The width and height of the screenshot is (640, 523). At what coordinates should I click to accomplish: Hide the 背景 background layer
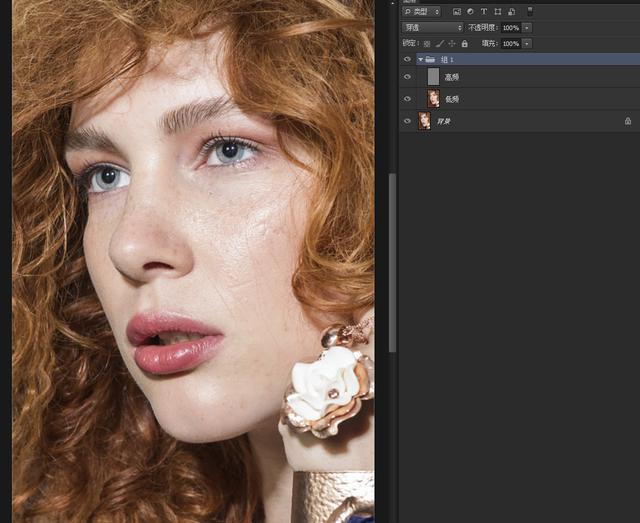click(x=407, y=121)
